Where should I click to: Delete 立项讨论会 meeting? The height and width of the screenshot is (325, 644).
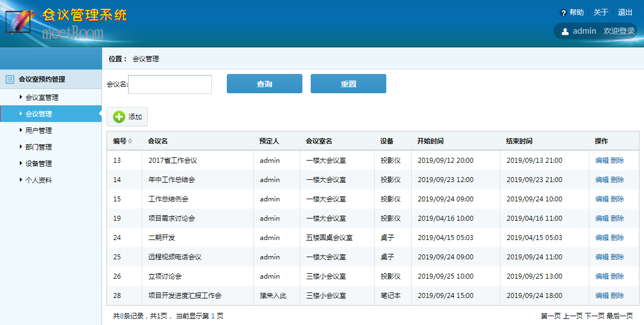618,276
